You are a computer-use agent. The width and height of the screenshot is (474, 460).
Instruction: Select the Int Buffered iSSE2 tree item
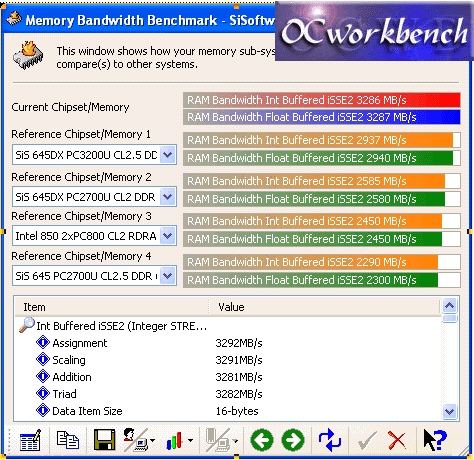[x=122, y=326]
